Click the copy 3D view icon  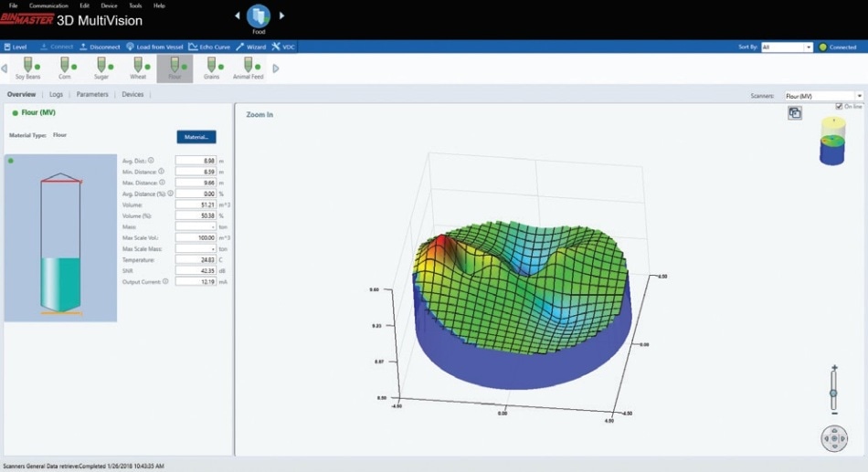click(x=795, y=113)
